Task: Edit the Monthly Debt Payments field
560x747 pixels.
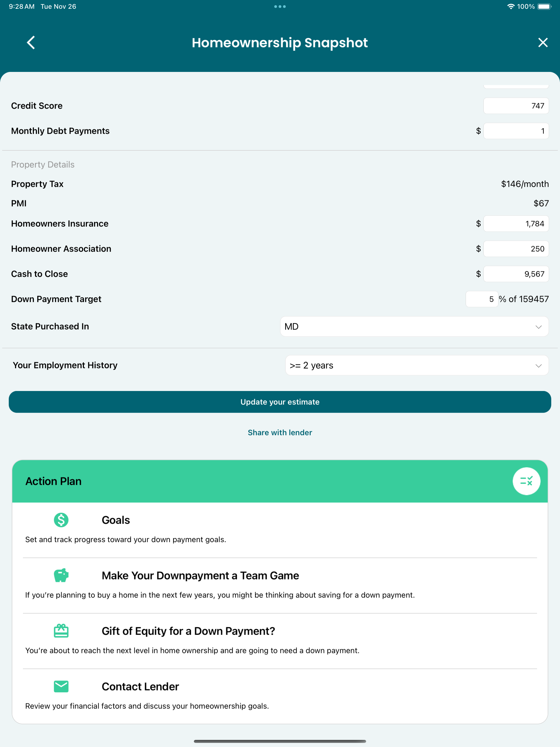Action: pyautogui.click(x=516, y=131)
